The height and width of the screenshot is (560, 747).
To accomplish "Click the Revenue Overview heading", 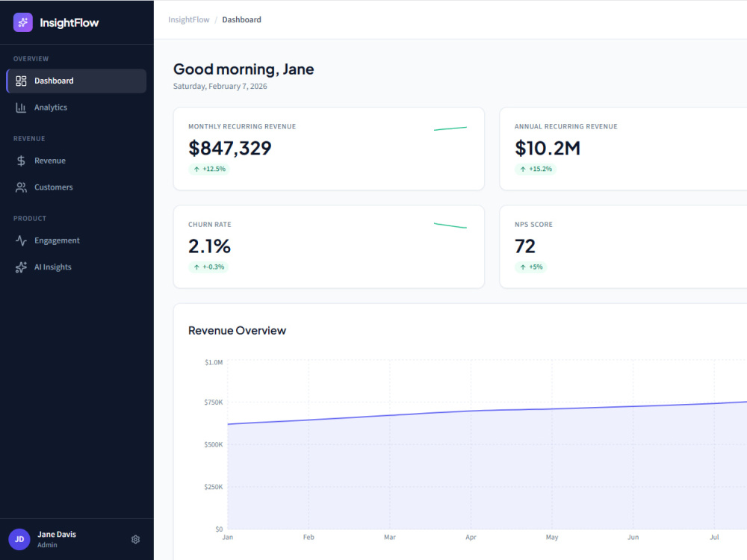I will (x=238, y=331).
